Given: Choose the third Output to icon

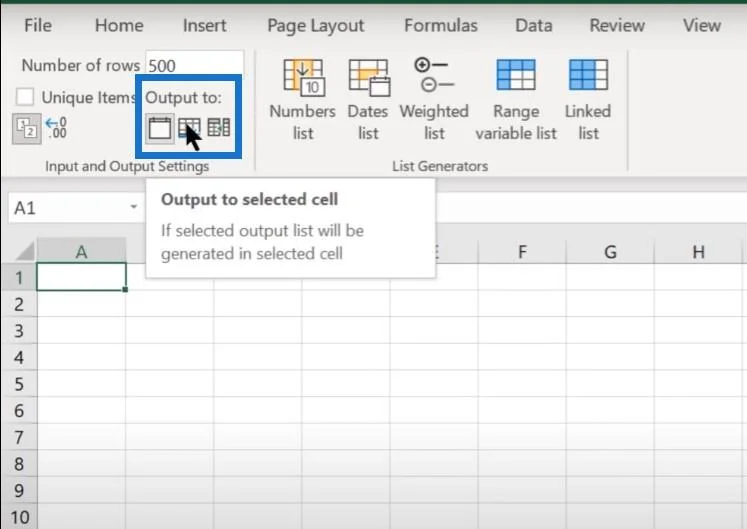Looking at the screenshot, I should point(219,127).
